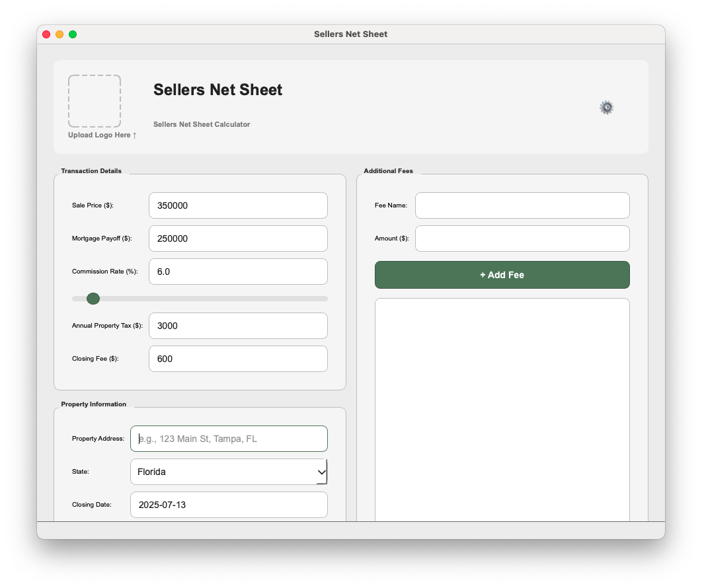This screenshot has width=702, height=588.
Task: Click the fee Amount input field
Action: (x=522, y=239)
